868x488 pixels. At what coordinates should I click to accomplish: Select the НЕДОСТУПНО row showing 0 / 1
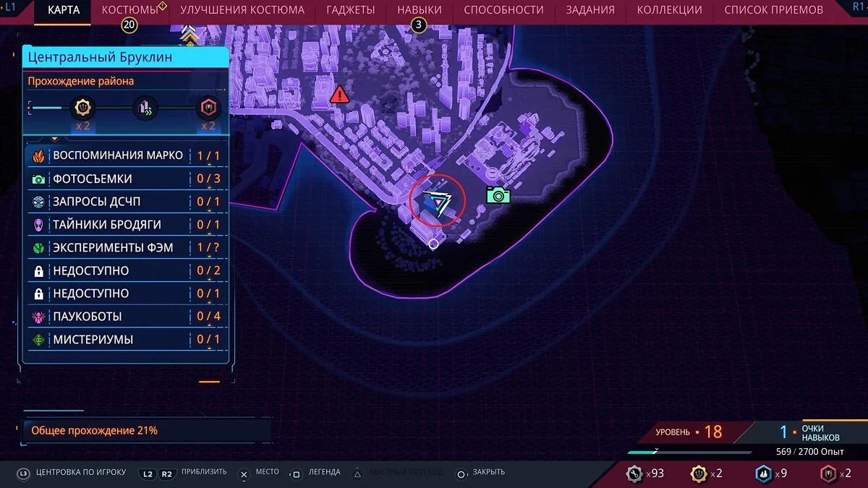126,294
